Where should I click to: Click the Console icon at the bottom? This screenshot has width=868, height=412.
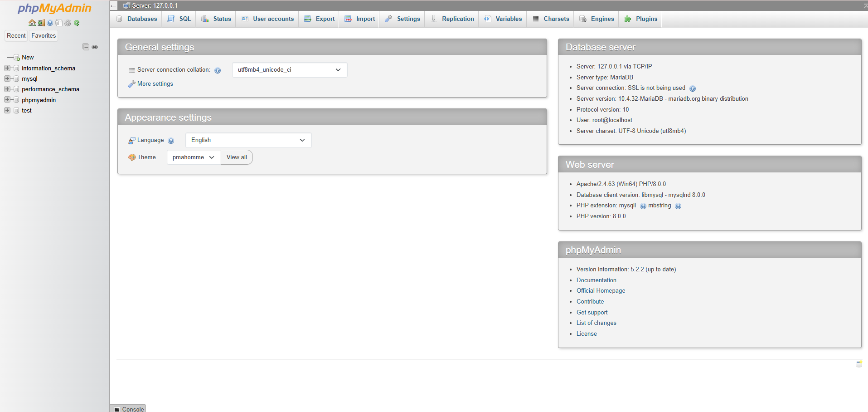click(117, 409)
